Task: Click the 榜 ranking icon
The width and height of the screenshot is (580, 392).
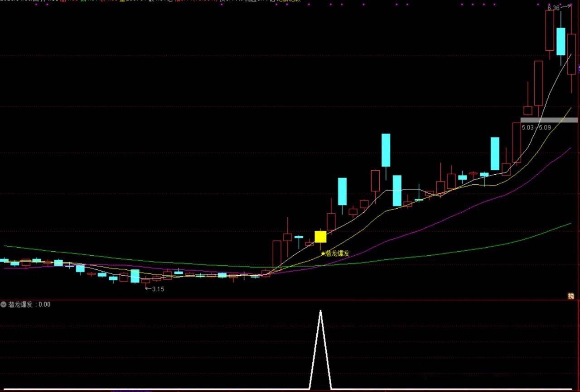Action: pyautogui.click(x=571, y=296)
